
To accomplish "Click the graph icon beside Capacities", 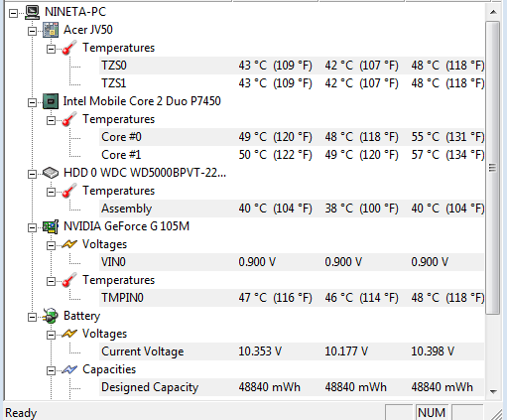I will click(x=69, y=369).
